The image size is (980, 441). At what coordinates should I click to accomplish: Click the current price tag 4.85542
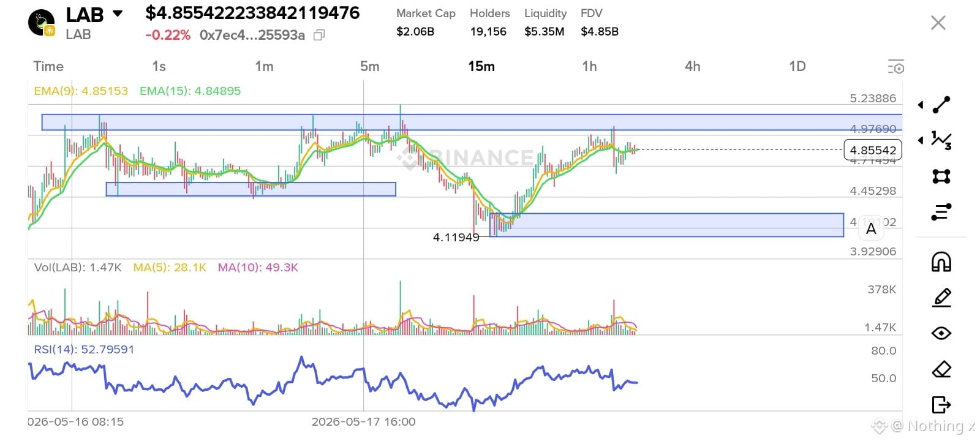873,150
